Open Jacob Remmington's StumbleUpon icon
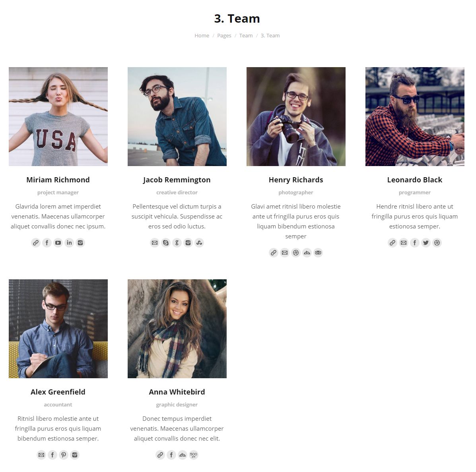Image resolution: width=476 pixels, height=472 pixels. [199, 243]
